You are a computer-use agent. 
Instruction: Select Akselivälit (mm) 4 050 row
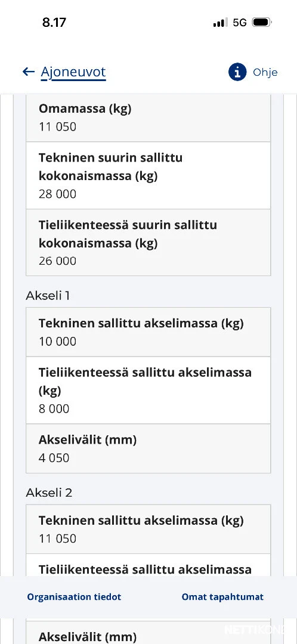[148, 448]
